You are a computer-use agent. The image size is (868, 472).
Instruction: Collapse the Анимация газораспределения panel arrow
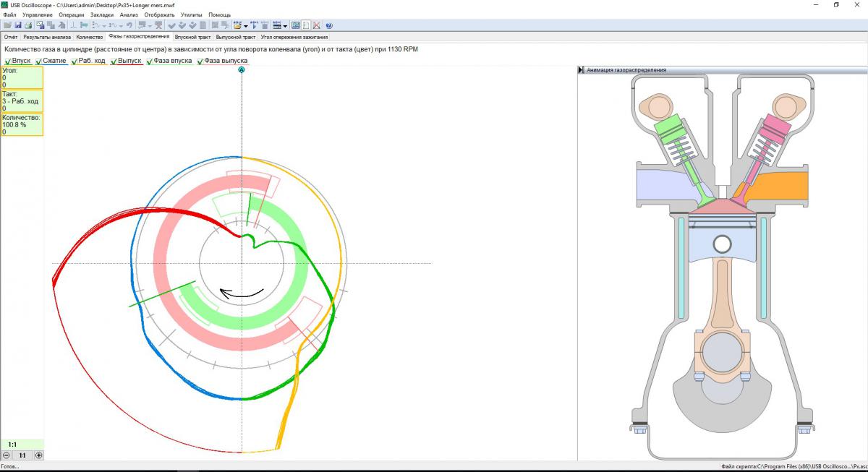click(x=581, y=70)
